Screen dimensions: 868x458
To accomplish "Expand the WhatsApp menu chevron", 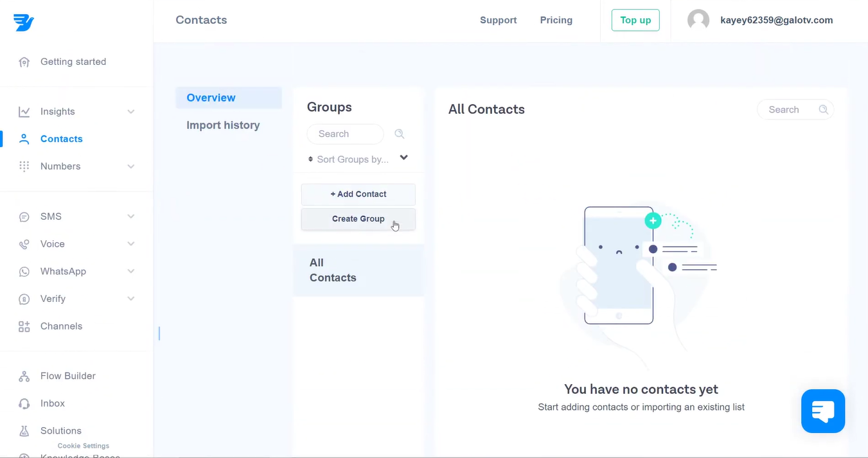I will tap(131, 271).
